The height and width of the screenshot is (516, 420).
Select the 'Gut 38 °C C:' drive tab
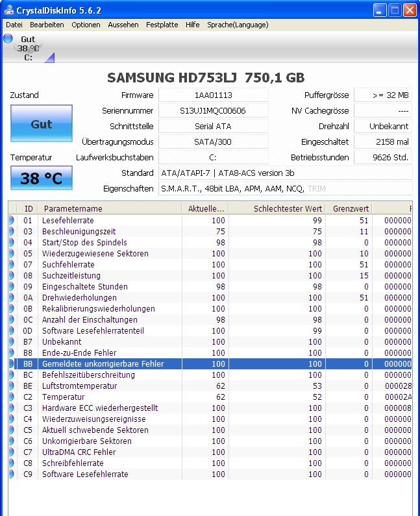[29, 48]
